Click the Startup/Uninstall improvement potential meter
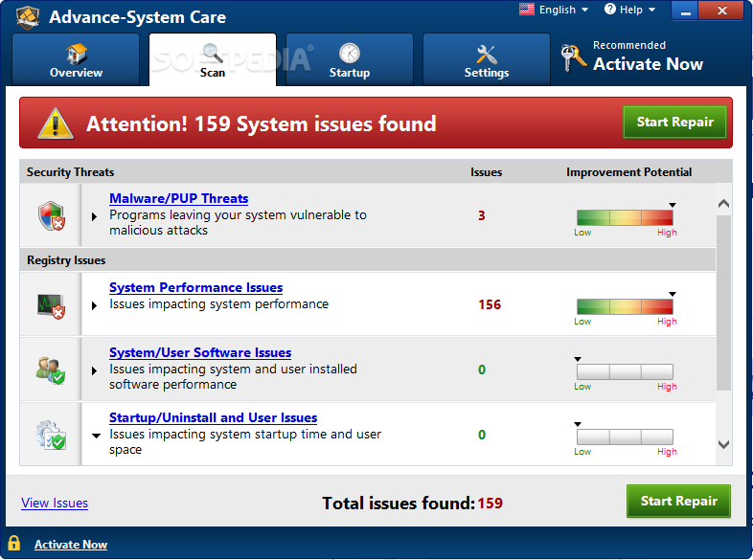Screen dimensions: 753x560 coord(625,437)
